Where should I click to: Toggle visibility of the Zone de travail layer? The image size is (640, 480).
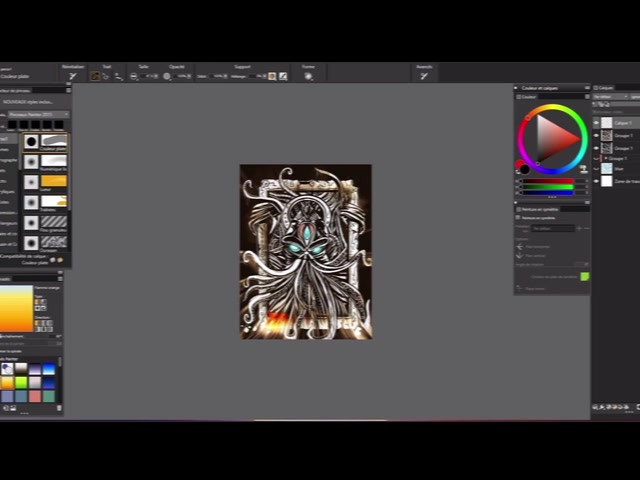click(596, 181)
